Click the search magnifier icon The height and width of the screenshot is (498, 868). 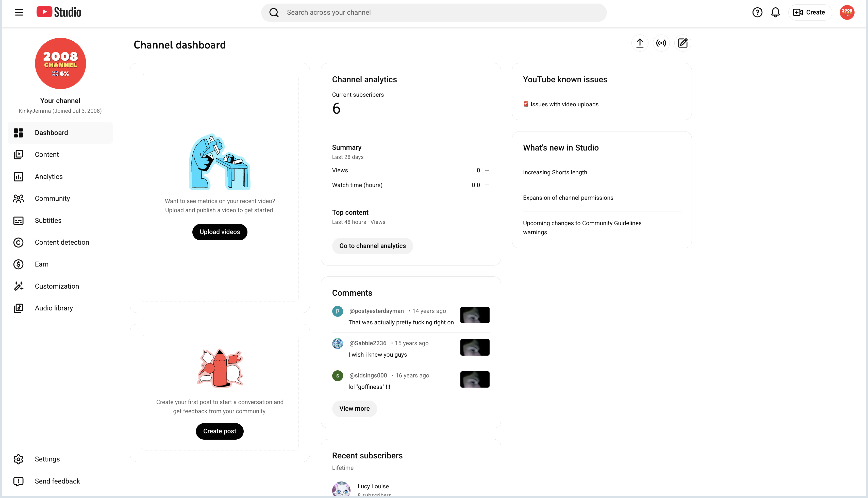(274, 13)
